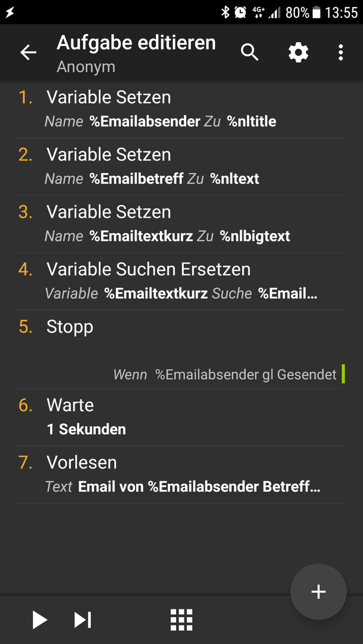Screen dimensions: 363x644
Task: Open the Variable Suchen Ersetzen action
Action: point(181,281)
